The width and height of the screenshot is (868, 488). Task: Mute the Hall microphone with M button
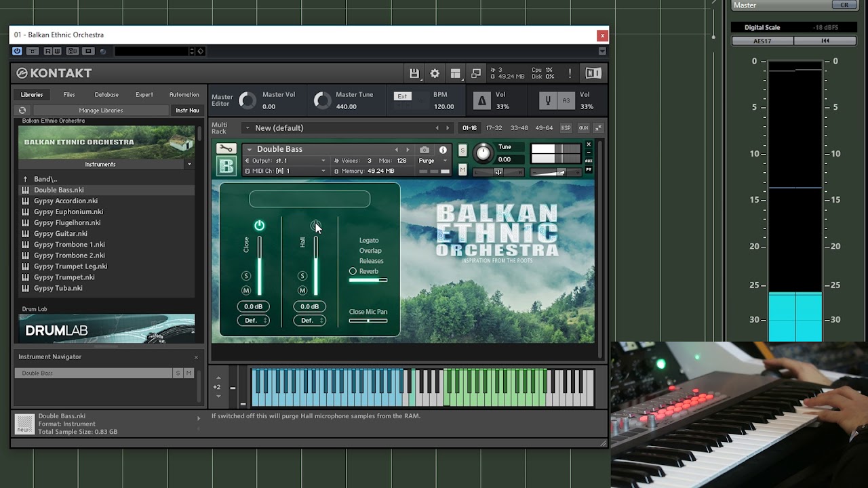click(302, 290)
